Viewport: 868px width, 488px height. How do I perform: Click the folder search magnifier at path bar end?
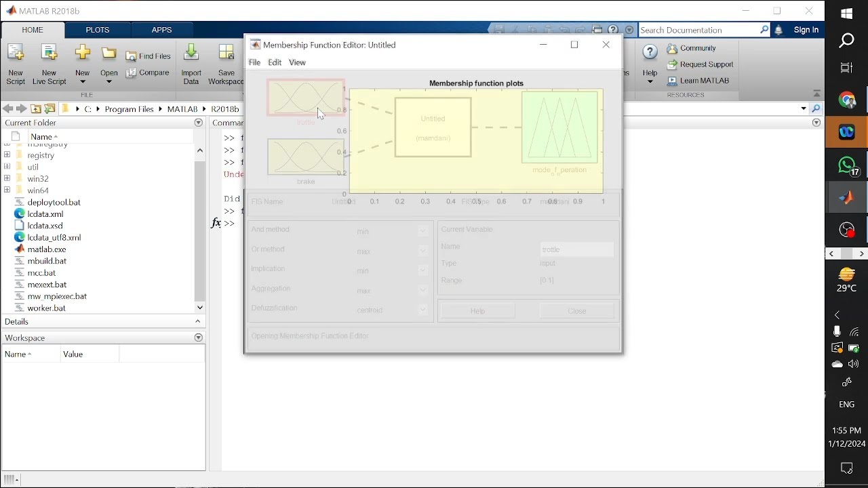coord(816,108)
